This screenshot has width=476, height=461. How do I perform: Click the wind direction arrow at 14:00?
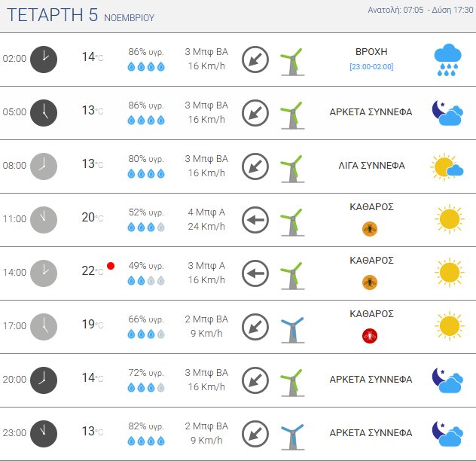click(255, 273)
